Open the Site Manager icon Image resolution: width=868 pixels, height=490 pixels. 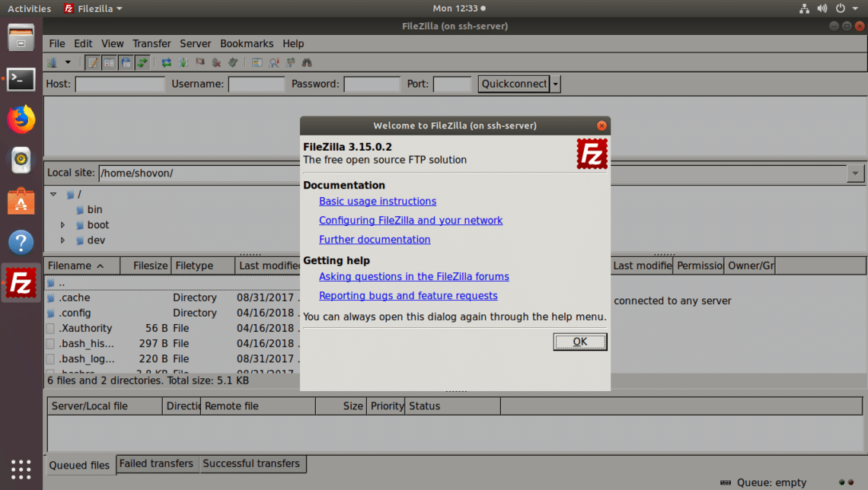coord(52,62)
